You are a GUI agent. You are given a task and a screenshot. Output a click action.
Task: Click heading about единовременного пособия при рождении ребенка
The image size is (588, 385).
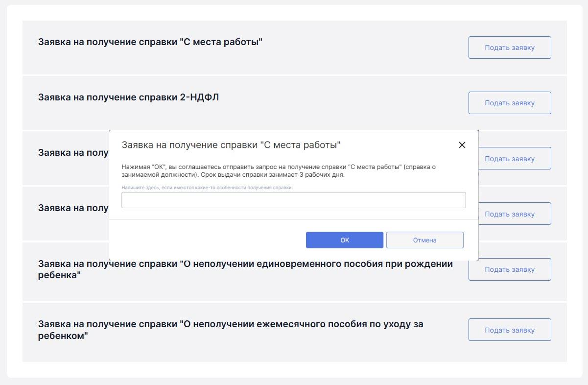pyautogui.click(x=245, y=269)
